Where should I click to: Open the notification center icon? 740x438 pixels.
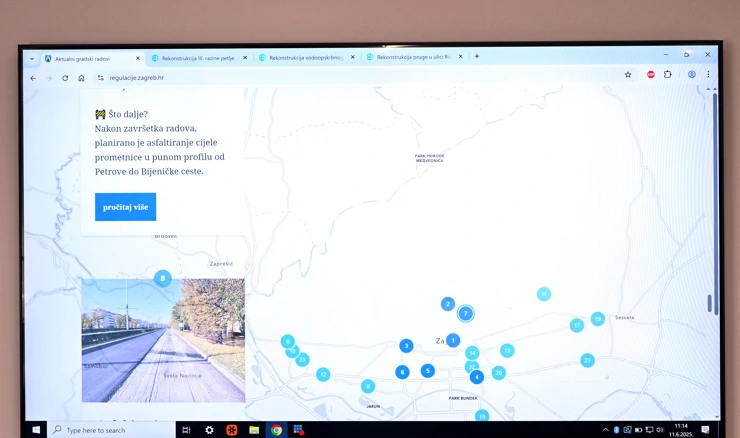706,430
